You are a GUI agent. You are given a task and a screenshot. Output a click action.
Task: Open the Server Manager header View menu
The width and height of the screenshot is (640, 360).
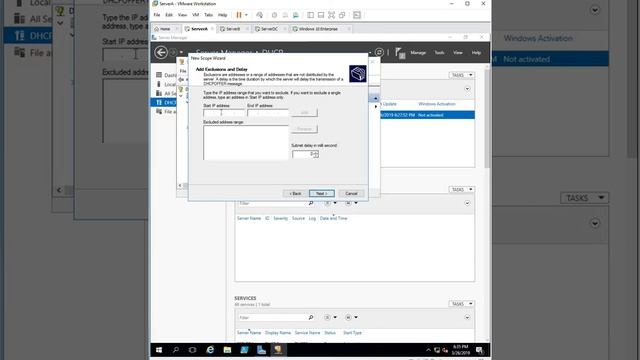[458, 53]
